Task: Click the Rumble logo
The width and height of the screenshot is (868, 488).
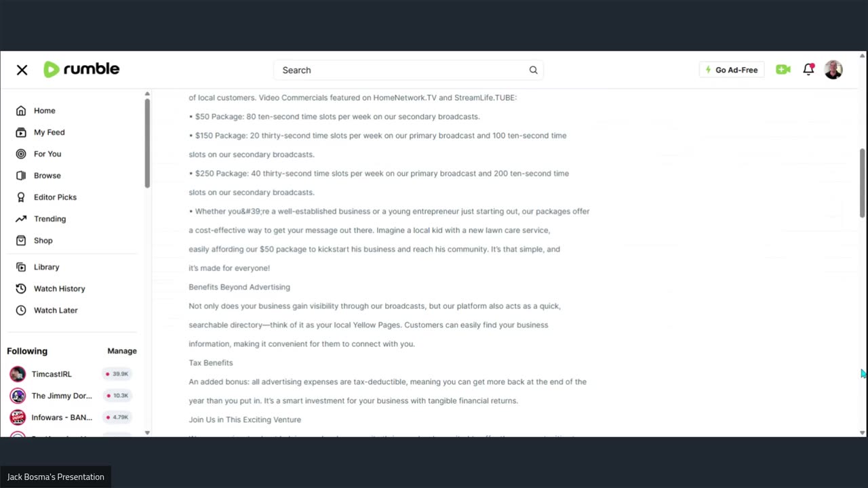Action: click(81, 69)
